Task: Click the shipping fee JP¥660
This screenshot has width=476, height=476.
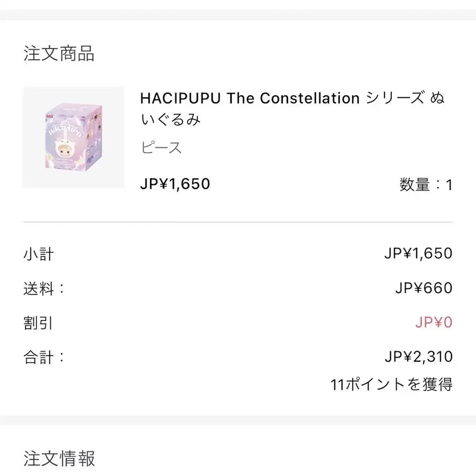Action: pyautogui.click(x=424, y=288)
